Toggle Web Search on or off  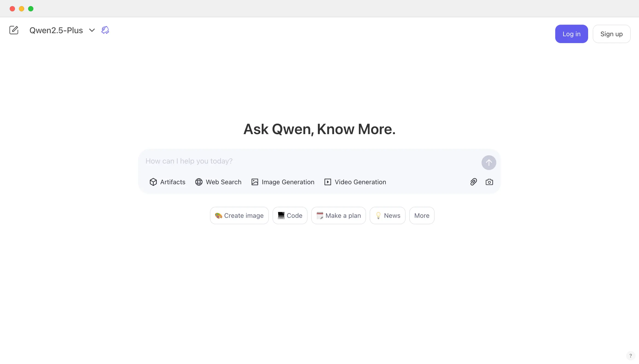[x=218, y=182]
